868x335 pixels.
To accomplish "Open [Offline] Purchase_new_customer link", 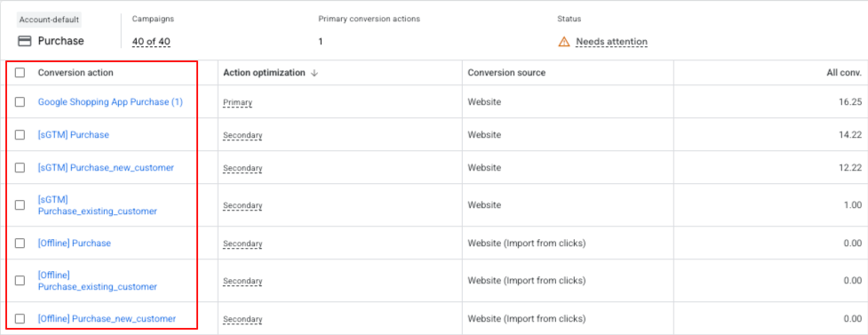I will click(x=107, y=318).
